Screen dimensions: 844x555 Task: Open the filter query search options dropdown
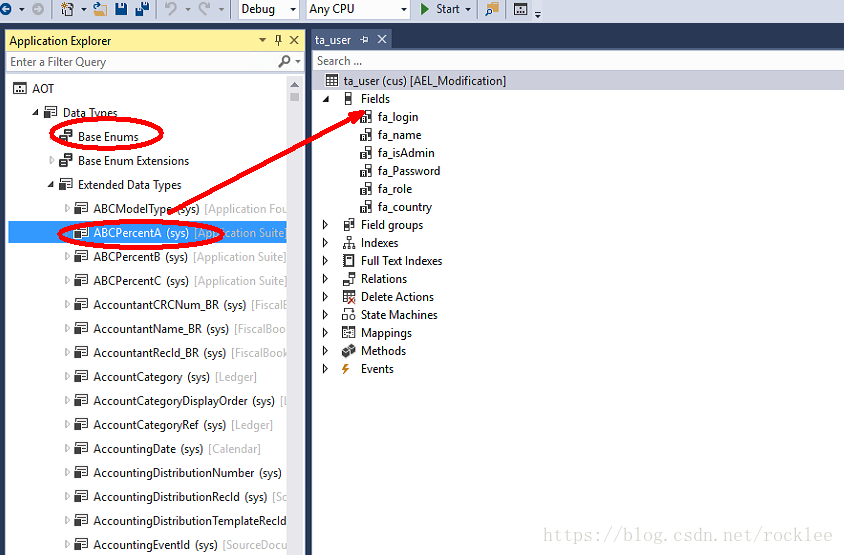tap(298, 61)
